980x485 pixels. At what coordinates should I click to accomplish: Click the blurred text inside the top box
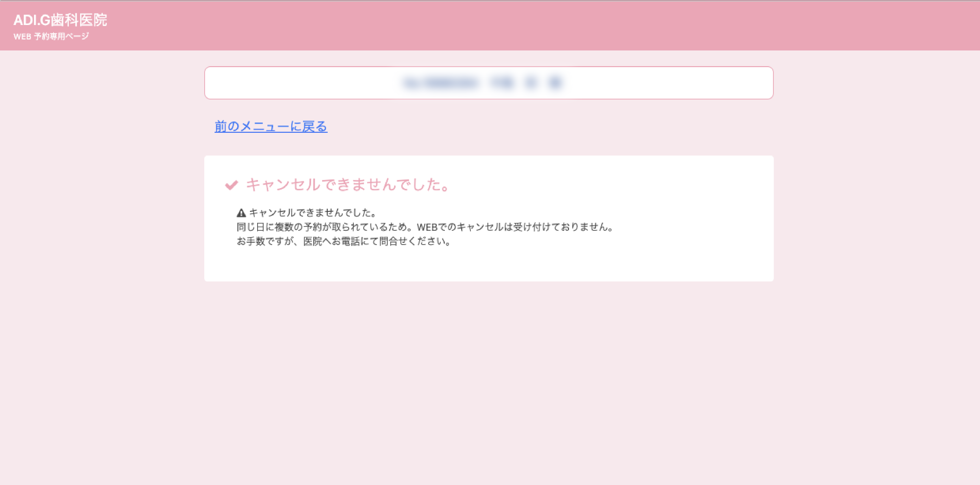[x=482, y=83]
